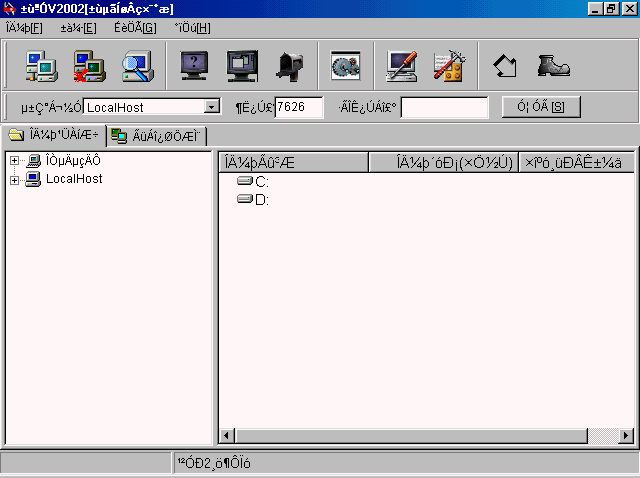Viewport: 640px width, 478px height.
Task: Click the search computer magnifier icon
Action: [135, 65]
